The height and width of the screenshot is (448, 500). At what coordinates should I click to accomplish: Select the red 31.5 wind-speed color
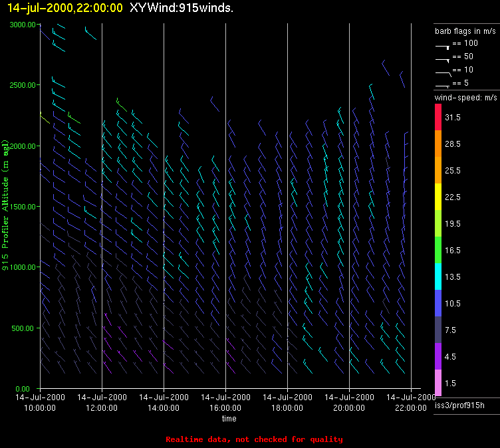[x=438, y=117]
